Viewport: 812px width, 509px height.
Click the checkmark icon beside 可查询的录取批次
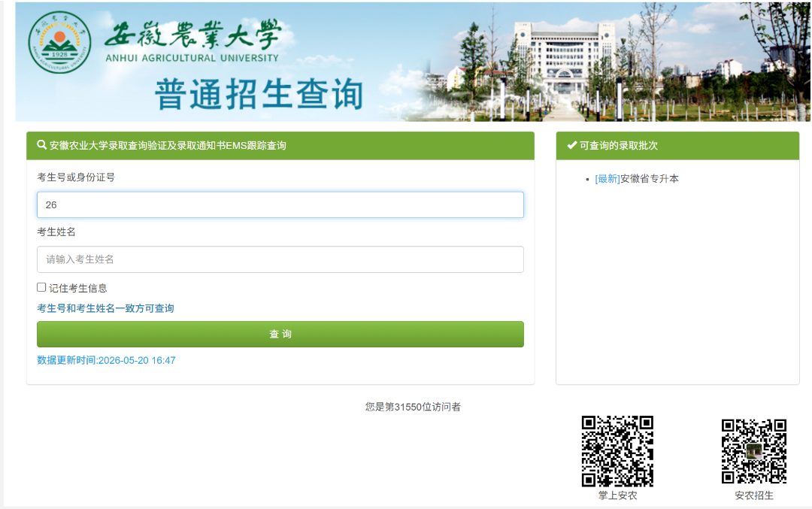tap(571, 145)
